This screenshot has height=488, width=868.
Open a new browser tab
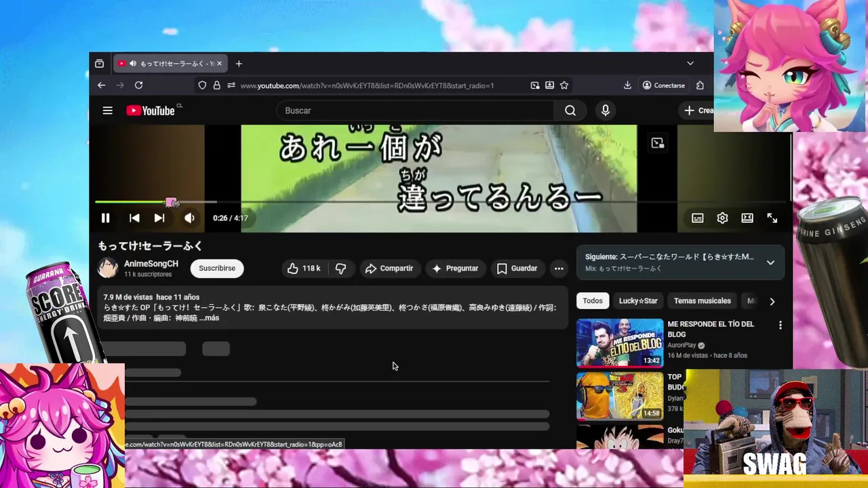point(239,64)
